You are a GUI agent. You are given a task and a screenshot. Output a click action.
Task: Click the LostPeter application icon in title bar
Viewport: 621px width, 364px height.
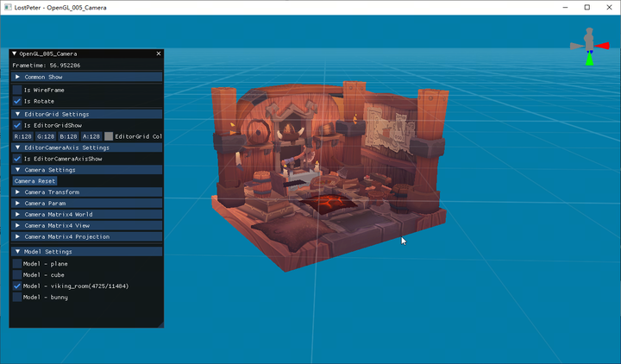coord(8,7)
